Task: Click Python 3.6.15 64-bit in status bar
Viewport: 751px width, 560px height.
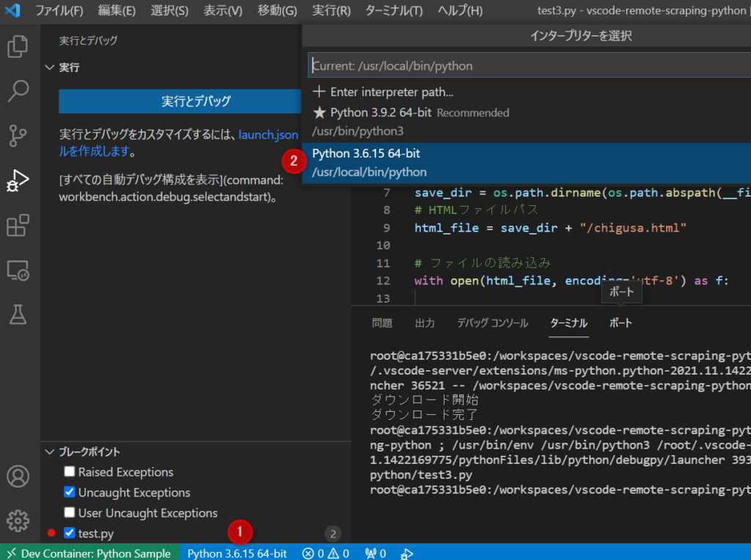Action: [x=237, y=553]
